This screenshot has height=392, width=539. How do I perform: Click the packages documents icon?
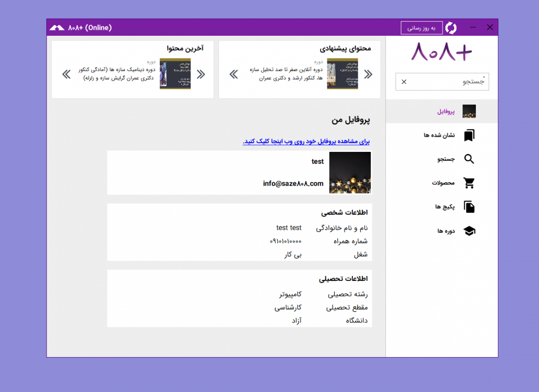tap(469, 207)
